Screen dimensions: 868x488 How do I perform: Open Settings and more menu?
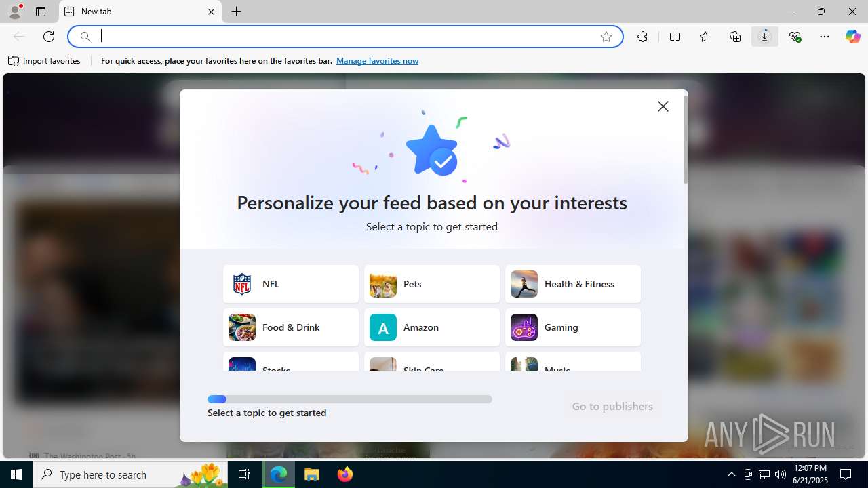click(825, 37)
